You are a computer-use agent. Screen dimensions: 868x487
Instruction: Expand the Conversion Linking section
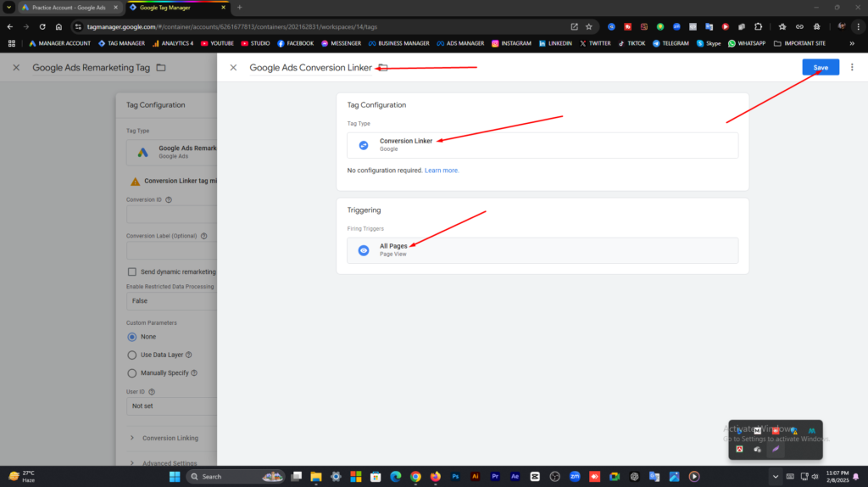pyautogui.click(x=166, y=438)
